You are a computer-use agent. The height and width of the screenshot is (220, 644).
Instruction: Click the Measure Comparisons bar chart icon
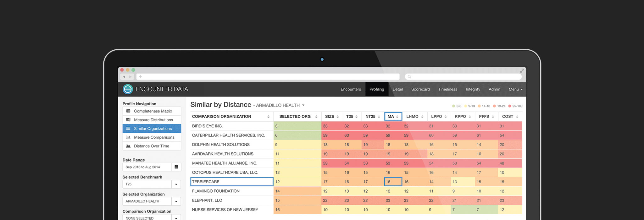tap(128, 137)
